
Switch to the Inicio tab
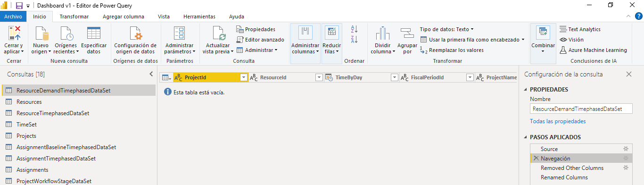click(x=39, y=17)
